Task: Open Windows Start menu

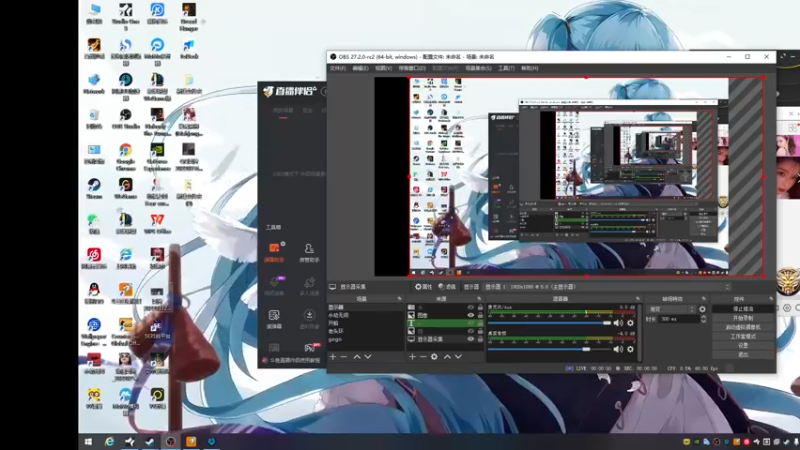Action: click(x=88, y=442)
